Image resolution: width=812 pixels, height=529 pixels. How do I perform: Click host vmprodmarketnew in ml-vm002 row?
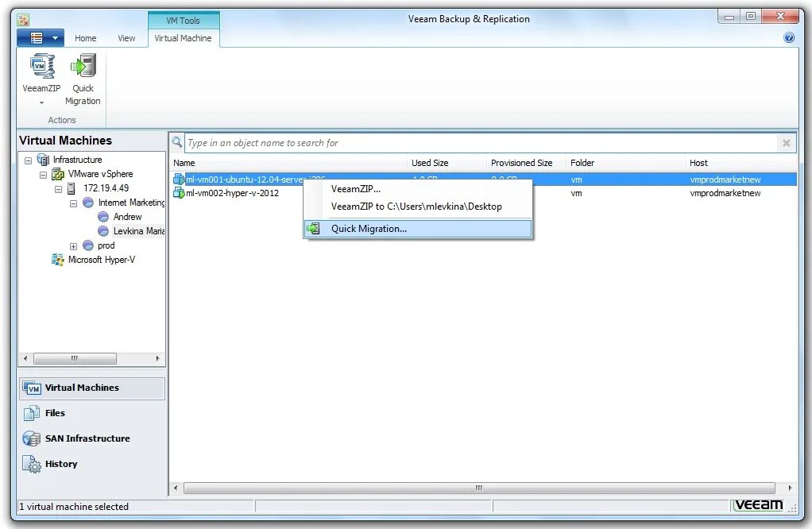725,193
